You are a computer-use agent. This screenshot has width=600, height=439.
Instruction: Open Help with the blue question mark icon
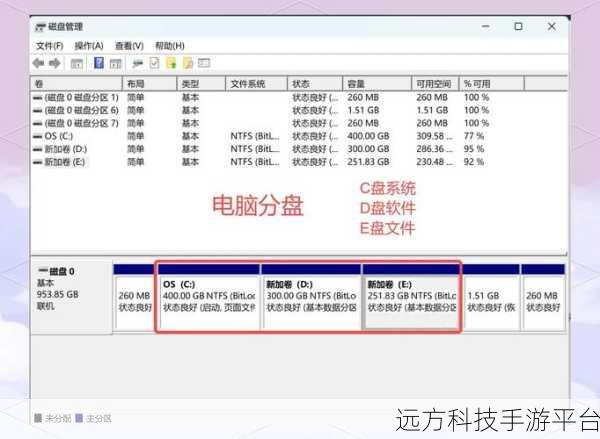click(x=99, y=63)
